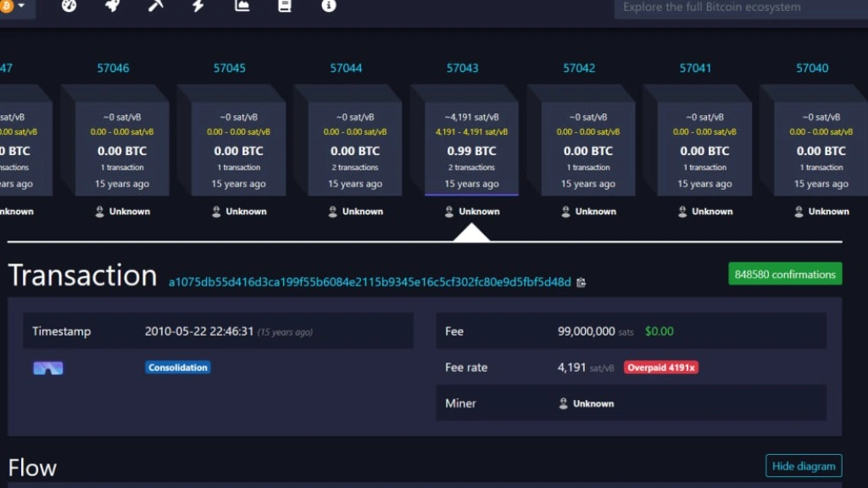Click miner person icon under block 57044
The height and width of the screenshot is (488, 868).
[332, 211]
